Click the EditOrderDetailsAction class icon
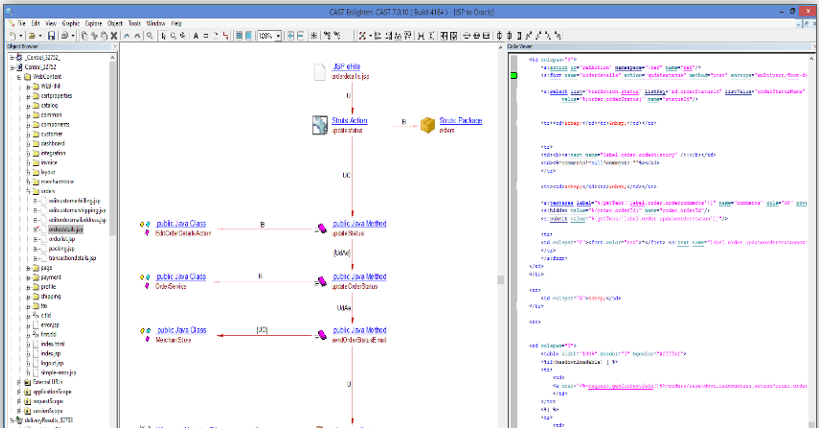The image size is (819, 428). point(145,228)
